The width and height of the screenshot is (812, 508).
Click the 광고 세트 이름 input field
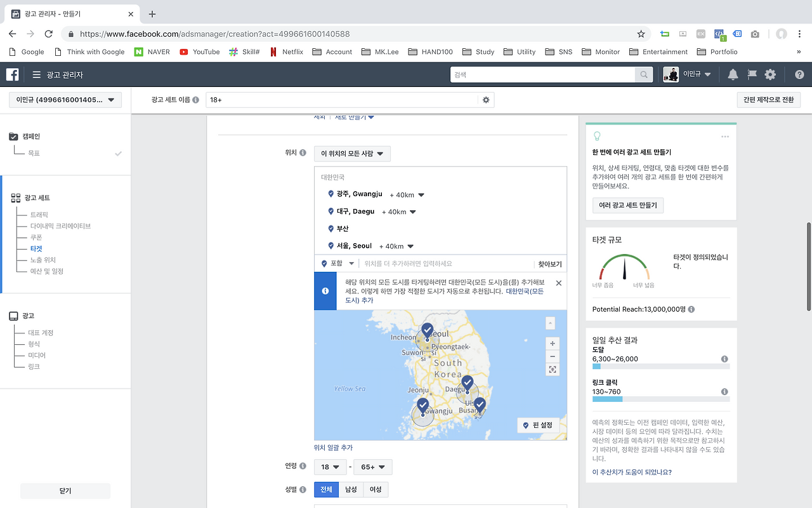click(342, 100)
